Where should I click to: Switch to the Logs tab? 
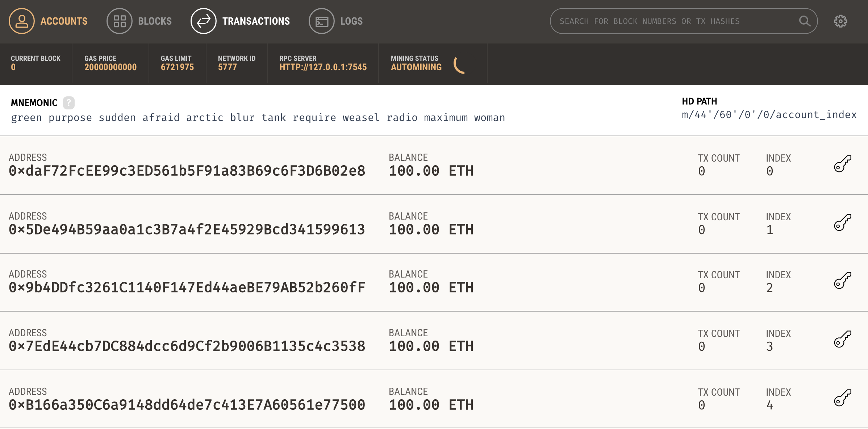[x=351, y=21]
